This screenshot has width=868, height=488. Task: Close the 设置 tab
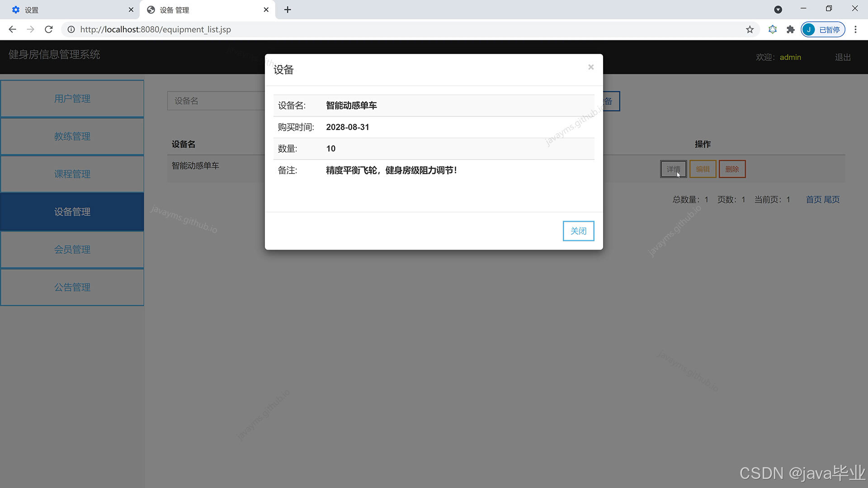tap(131, 9)
